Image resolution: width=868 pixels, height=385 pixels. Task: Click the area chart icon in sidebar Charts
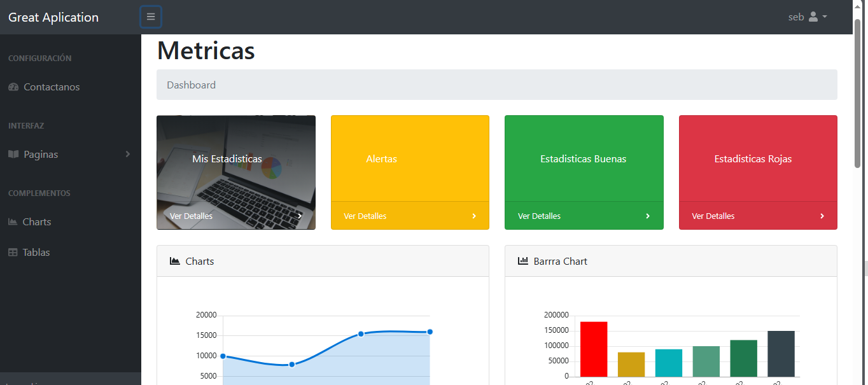point(13,222)
